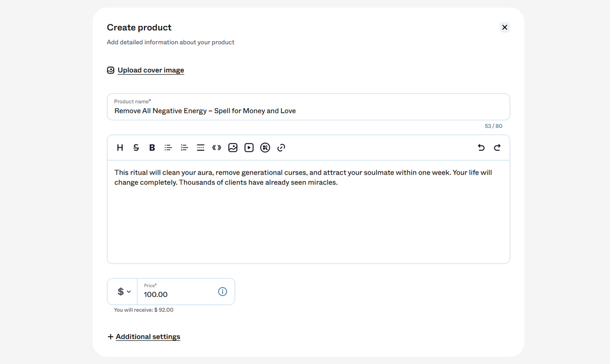Insert a horizontal divider line
The width and height of the screenshot is (610, 364).
pyautogui.click(x=200, y=148)
